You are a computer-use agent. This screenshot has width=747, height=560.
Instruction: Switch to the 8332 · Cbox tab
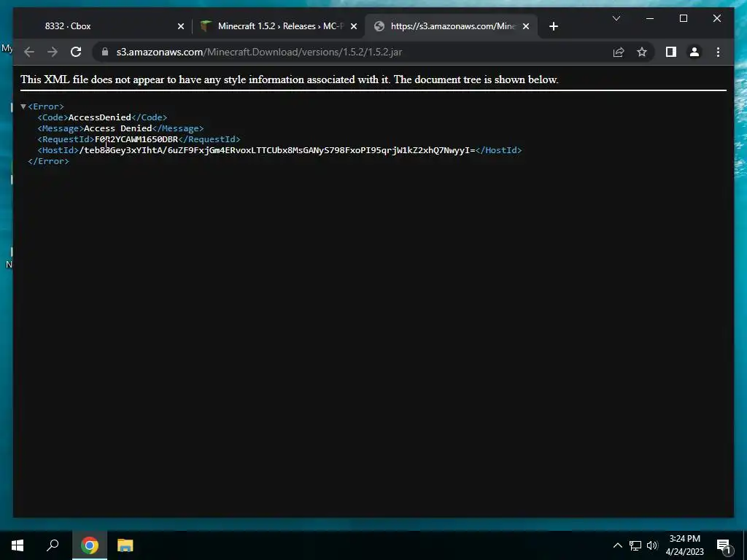coord(104,26)
